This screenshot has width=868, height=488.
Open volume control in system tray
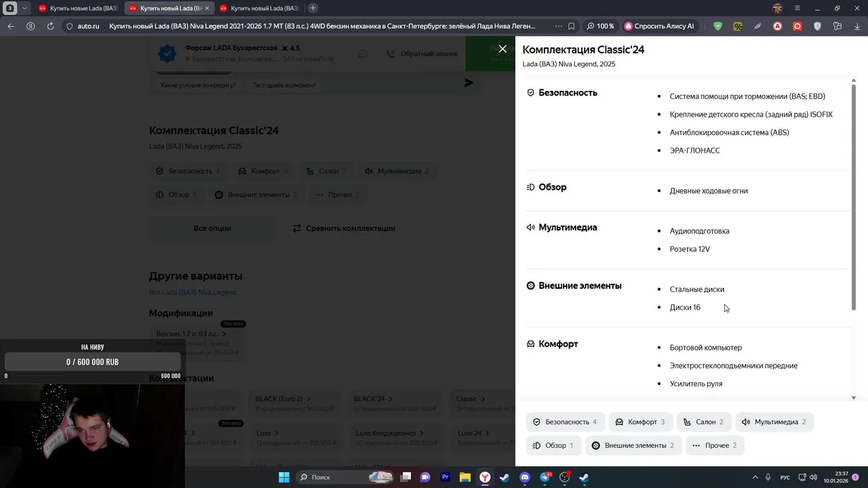pyautogui.click(x=814, y=477)
